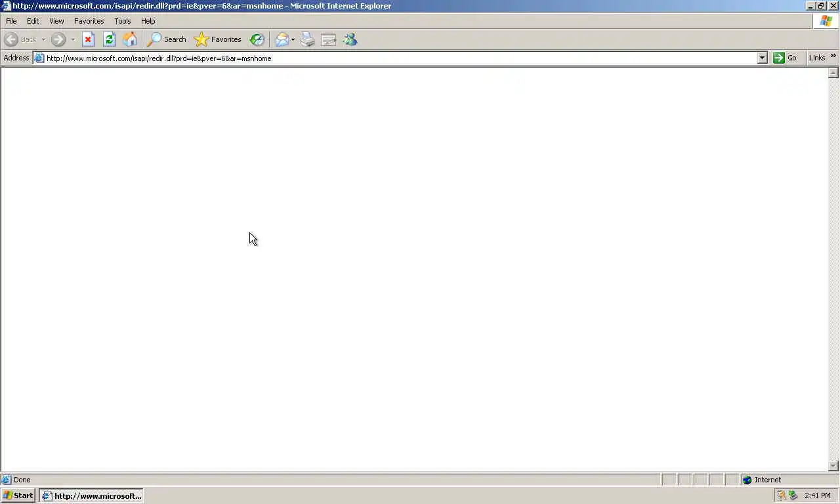This screenshot has width=840, height=504.
Task: Open the Favorites menu in menu bar
Action: [89, 21]
